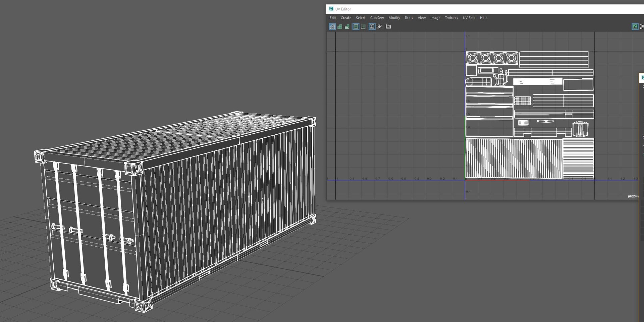Open the Image menu in UV Editor
The image size is (644, 322).
pyautogui.click(x=435, y=18)
